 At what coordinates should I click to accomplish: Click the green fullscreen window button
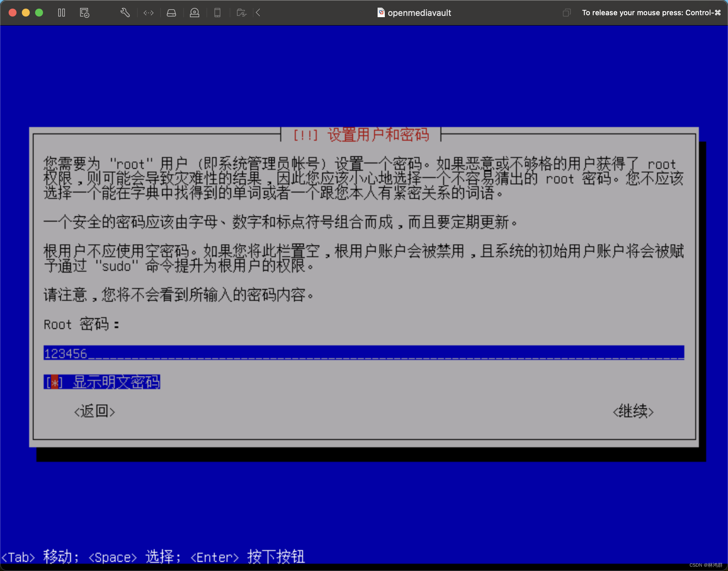[39, 13]
